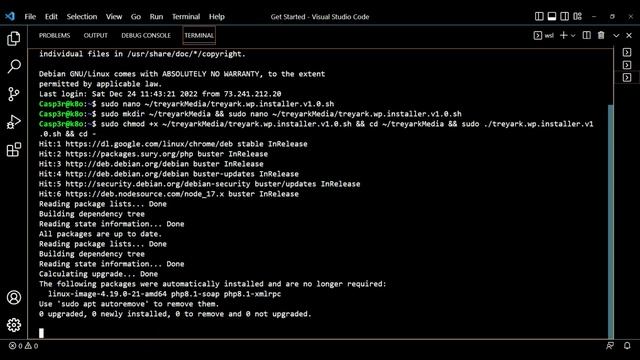
Task: Click the security.debian.org URL
Action: tap(158, 184)
